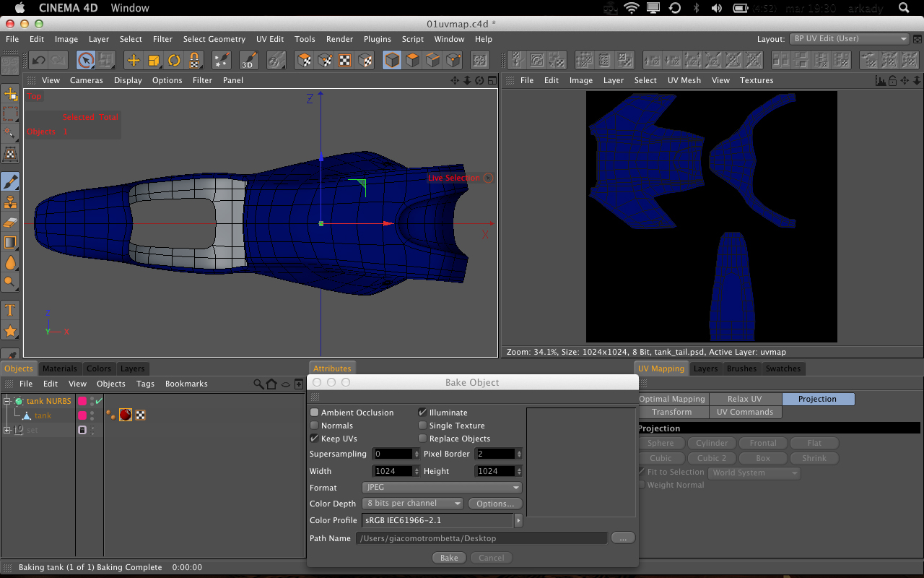Viewport: 924px width, 578px height.
Task: Click search icon in Objects manager
Action: [258, 384]
